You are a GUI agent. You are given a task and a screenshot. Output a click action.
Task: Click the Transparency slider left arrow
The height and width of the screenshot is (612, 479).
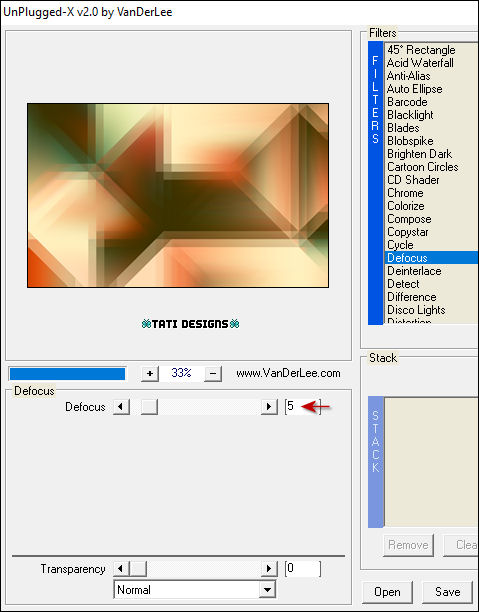click(121, 569)
